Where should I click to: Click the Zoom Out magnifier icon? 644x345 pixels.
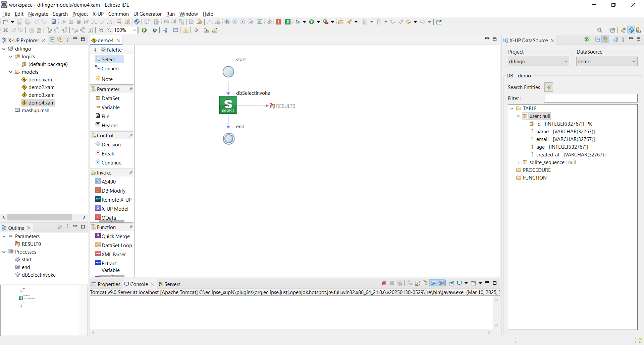109,30
